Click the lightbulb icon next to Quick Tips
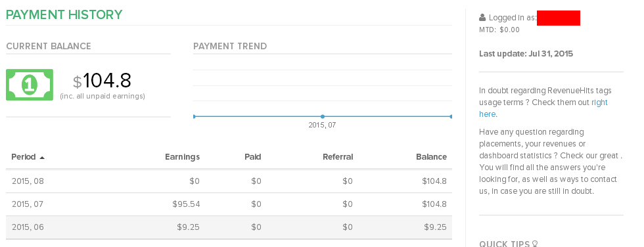Image resolution: width=644 pixels, height=247 pixels. 535,244
